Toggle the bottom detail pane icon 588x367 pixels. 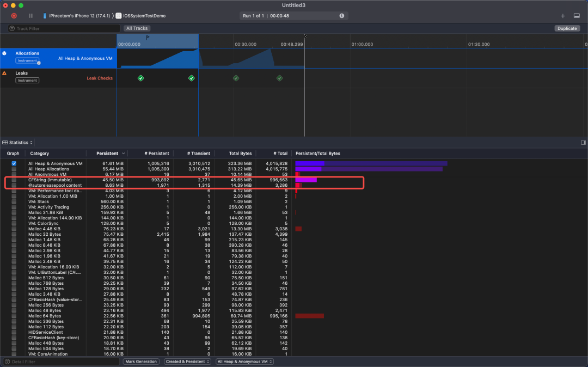[x=577, y=16]
